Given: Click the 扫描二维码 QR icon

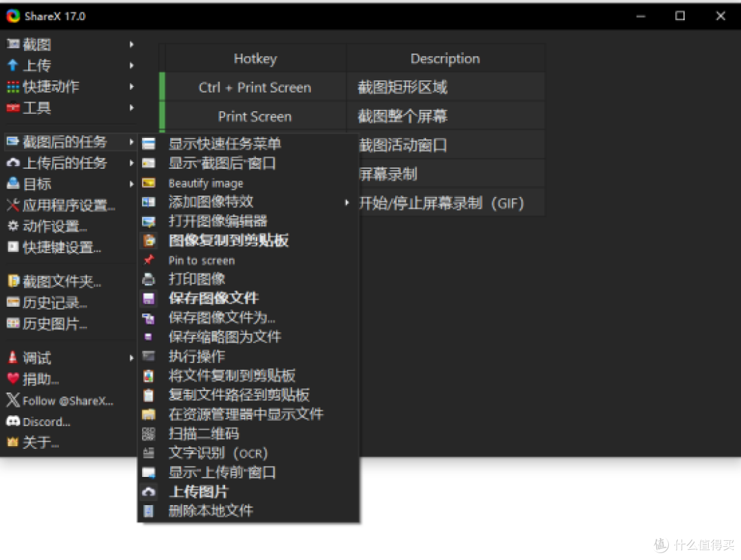Looking at the screenshot, I should [148, 433].
